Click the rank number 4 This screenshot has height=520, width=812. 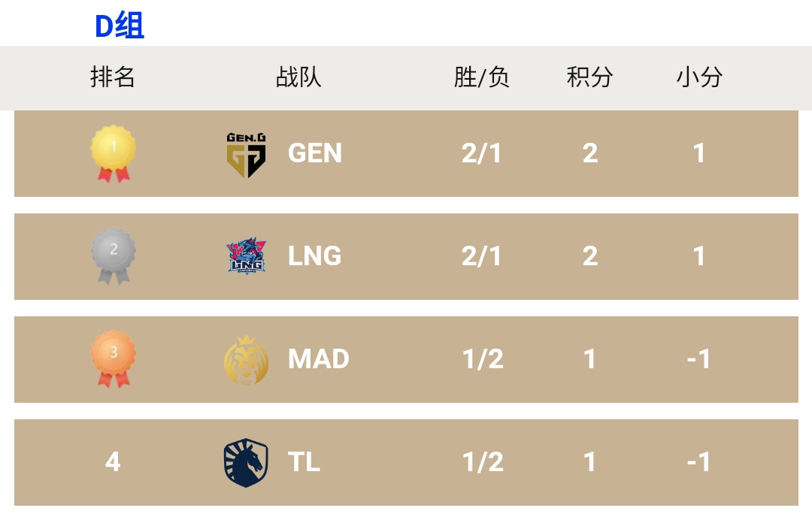[x=113, y=462]
